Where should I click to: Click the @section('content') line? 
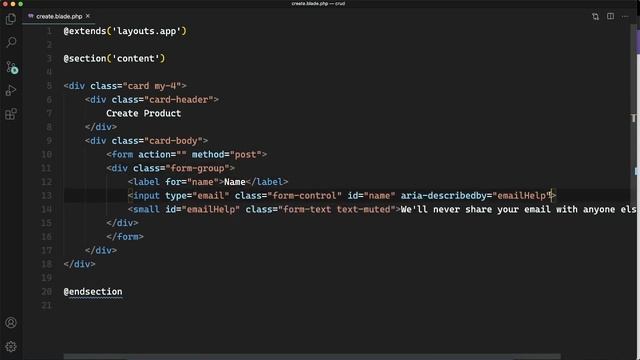tap(114, 58)
